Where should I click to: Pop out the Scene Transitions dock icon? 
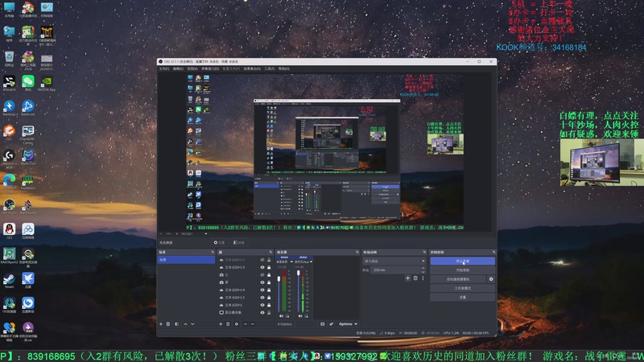click(x=424, y=252)
